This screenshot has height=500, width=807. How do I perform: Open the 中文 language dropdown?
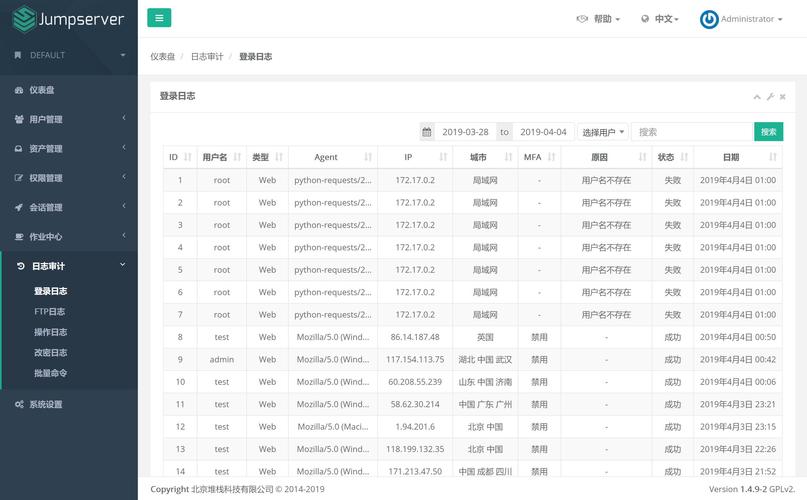(660, 19)
